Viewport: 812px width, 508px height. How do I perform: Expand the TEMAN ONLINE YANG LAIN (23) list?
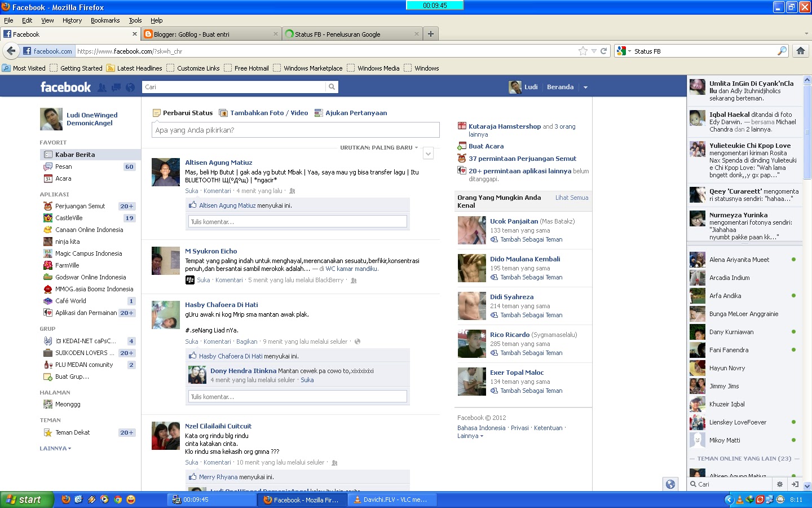pyautogui.click(x=744, y=459)
